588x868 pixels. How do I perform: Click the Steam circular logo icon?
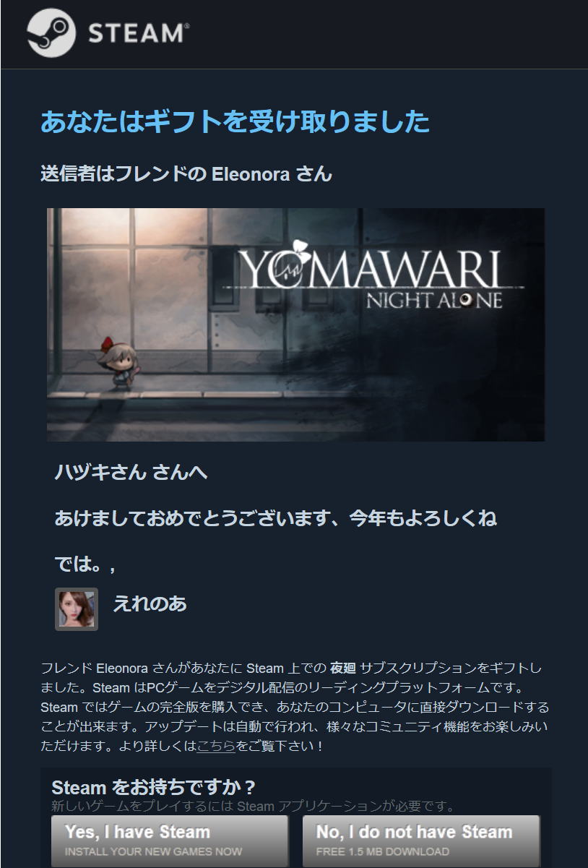[x=51, y=33]
